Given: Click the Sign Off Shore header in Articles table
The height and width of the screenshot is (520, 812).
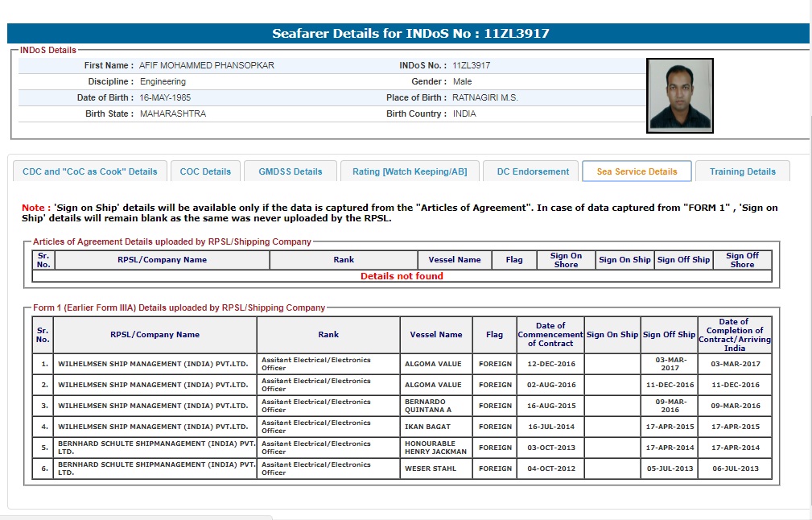Looking at the screenshot, I should 742,260.
